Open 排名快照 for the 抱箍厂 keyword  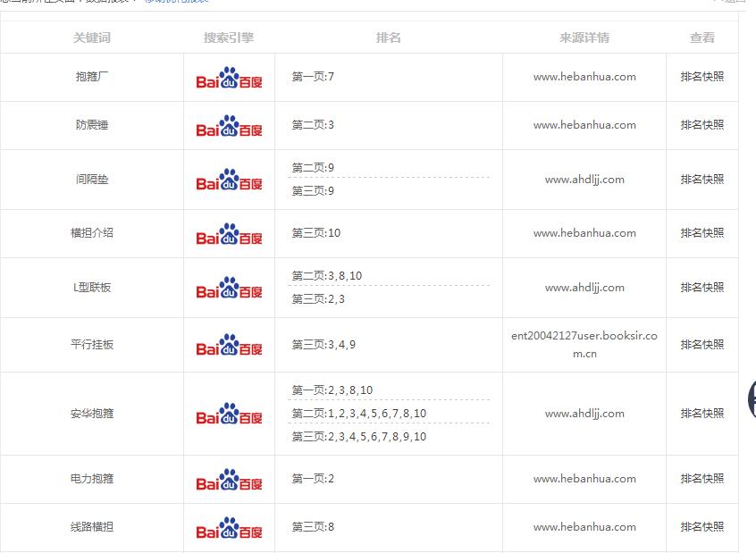tap(702, 77)
